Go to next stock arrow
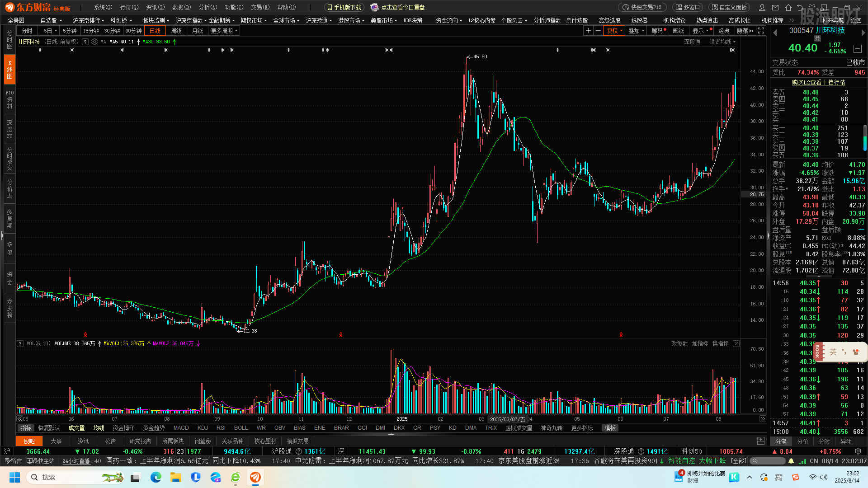Screen dimensions: 868x488 tap(863, 33)
